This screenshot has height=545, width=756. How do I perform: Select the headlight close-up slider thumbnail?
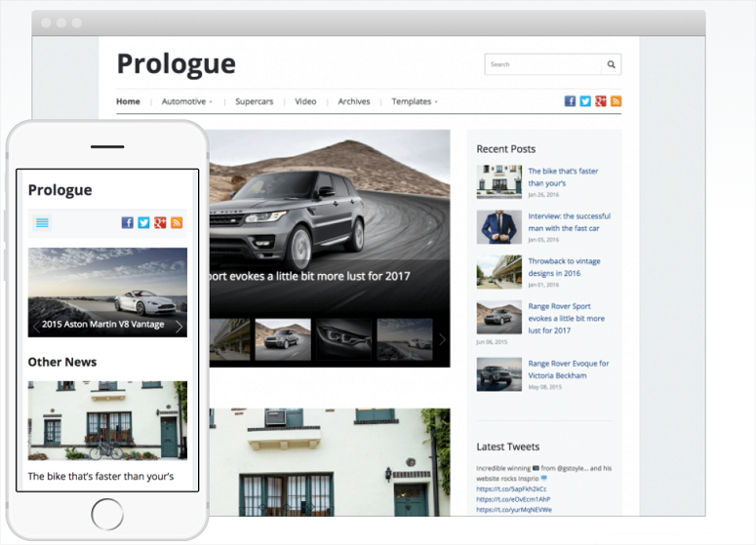[x=343, y=339]
